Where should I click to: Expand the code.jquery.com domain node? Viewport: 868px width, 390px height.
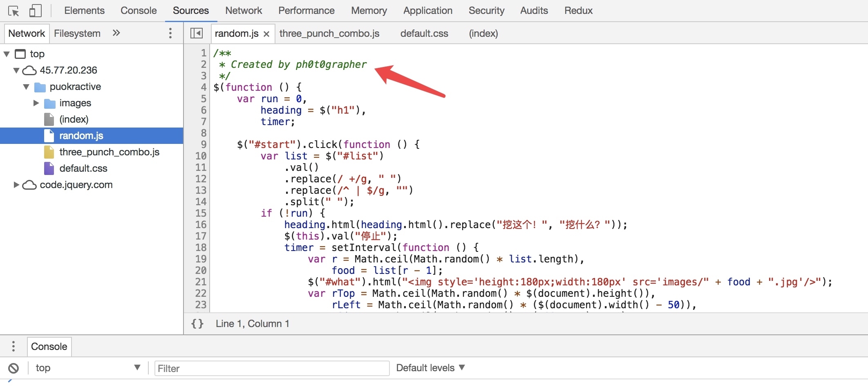(x=16, y=185)
